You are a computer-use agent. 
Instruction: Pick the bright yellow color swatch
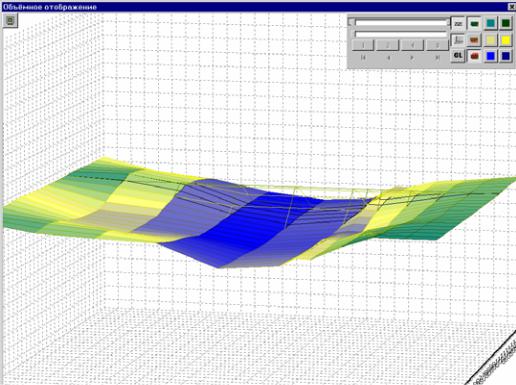(x=506, y=40)
